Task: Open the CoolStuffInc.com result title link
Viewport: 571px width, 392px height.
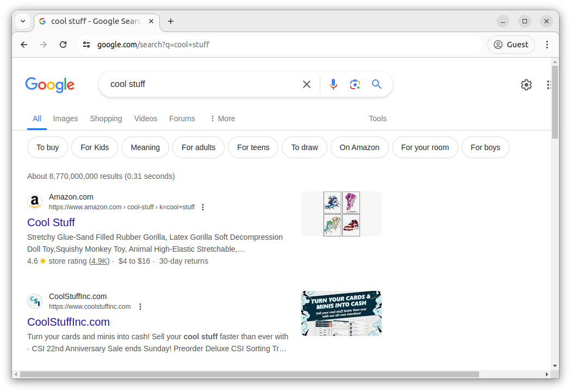Action: point(69,322)
